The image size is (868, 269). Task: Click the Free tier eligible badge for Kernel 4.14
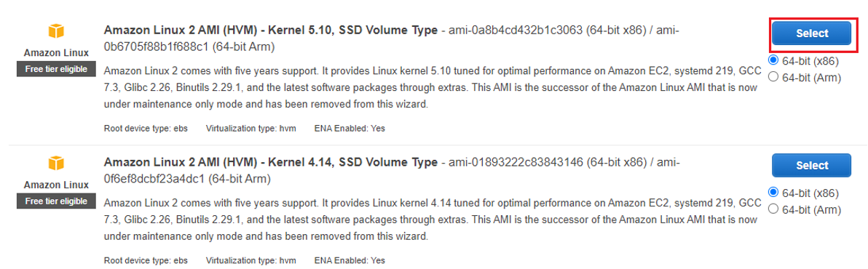pyautogui.click(x=57, y=201)
